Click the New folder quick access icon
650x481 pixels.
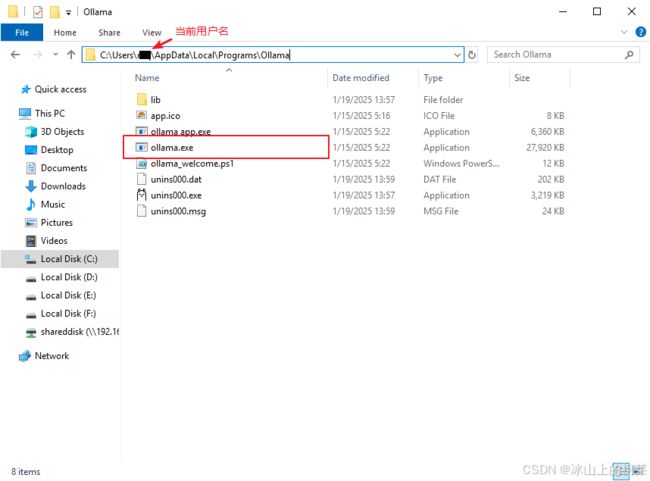(55, 12)
